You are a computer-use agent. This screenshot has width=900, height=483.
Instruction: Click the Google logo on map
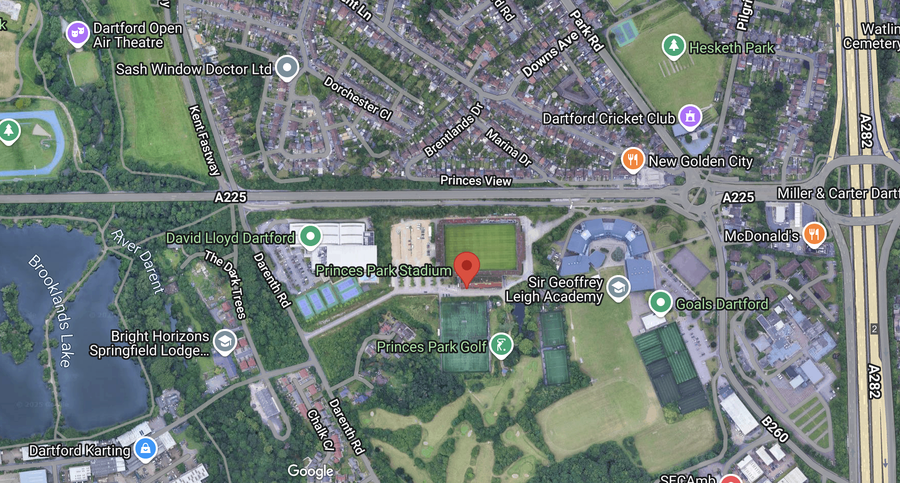(x=311, y=472)
